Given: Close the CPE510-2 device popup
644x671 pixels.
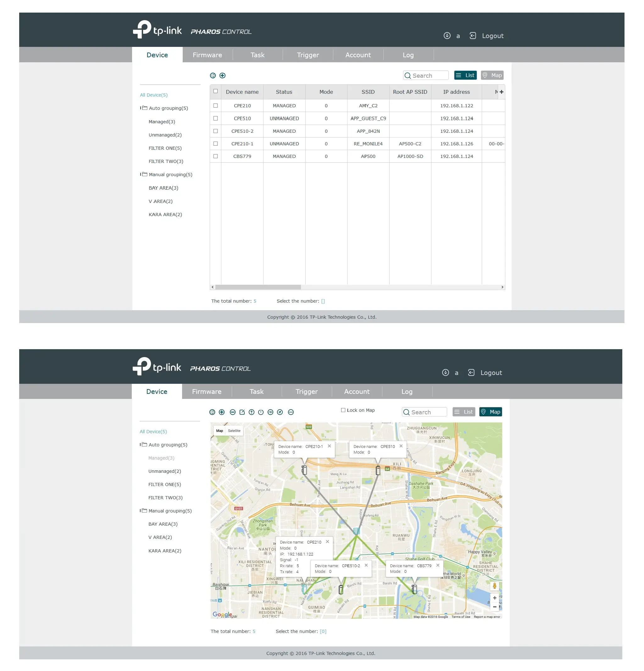Looking at the screenshot, I should pos(366,565).
